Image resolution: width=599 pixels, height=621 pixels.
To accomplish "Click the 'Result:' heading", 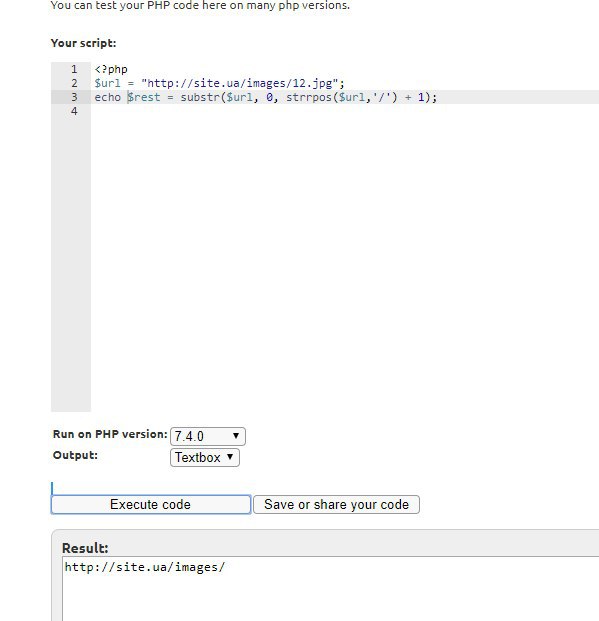I will (x=85, y=548).
